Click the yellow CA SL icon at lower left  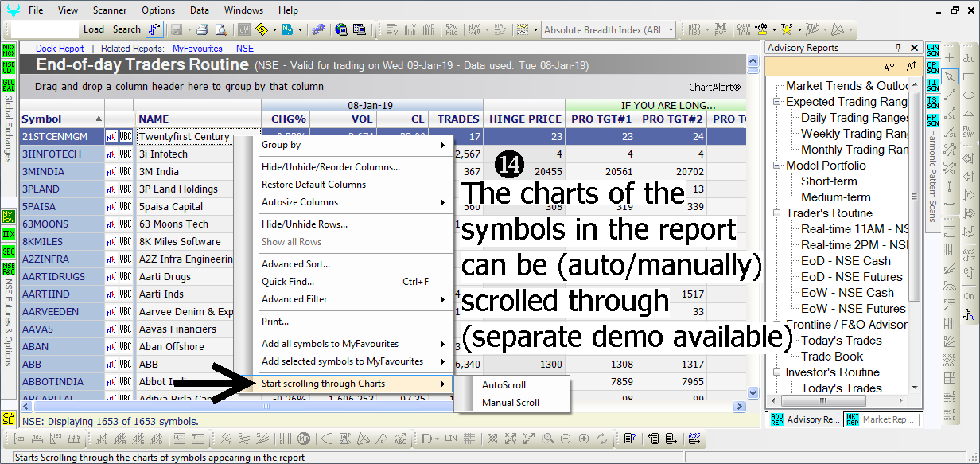click(9, 419)
